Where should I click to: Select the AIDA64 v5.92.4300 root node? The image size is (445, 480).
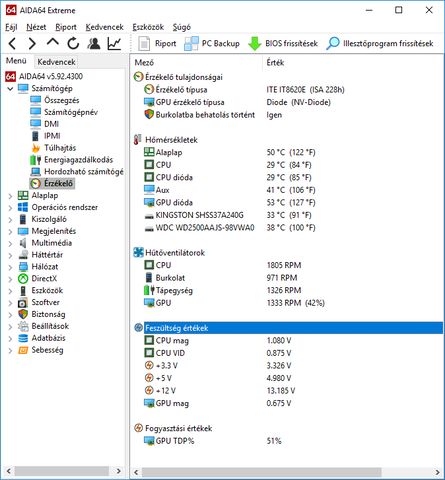pos(44,76)
